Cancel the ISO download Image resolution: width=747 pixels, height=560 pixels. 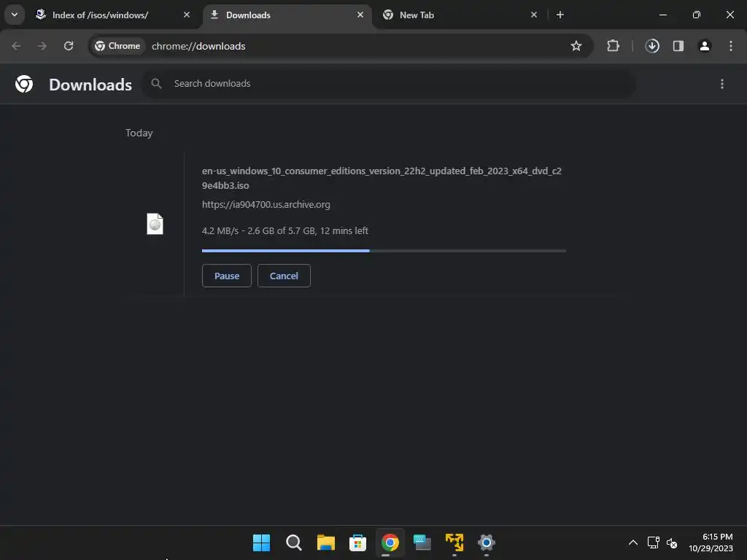coord(284,276)
